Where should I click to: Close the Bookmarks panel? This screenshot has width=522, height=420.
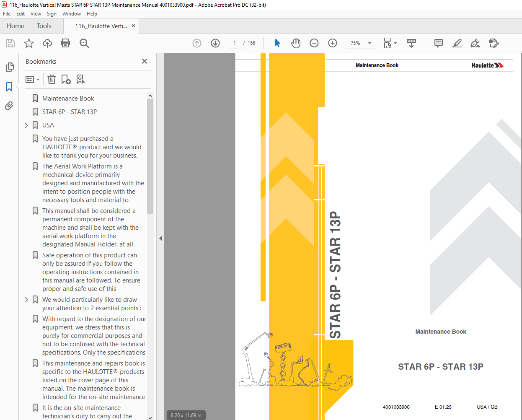(145, 61)
